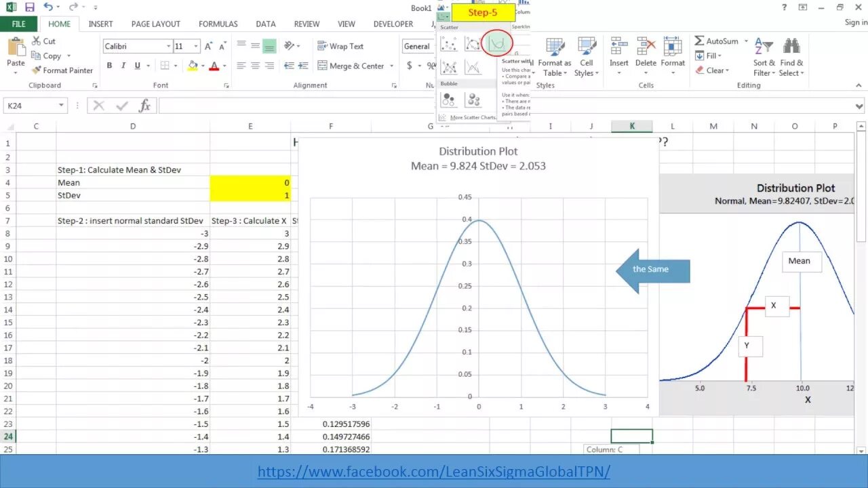Click Sign in link

856,22
